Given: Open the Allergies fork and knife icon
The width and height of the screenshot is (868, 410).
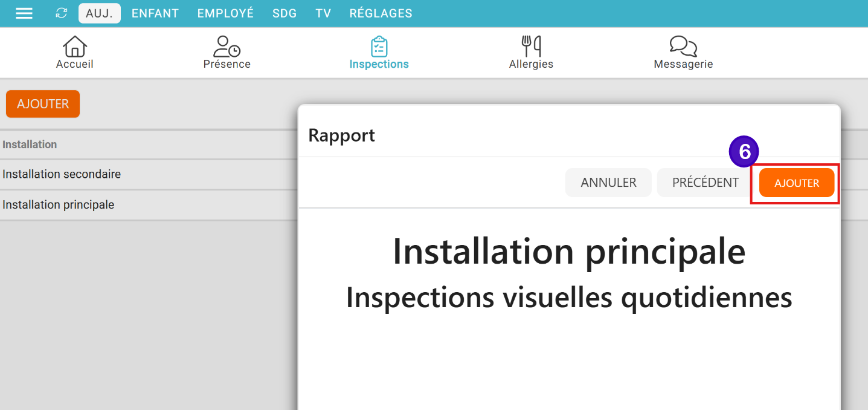Looking at the screenshot, I should (531, 47).
